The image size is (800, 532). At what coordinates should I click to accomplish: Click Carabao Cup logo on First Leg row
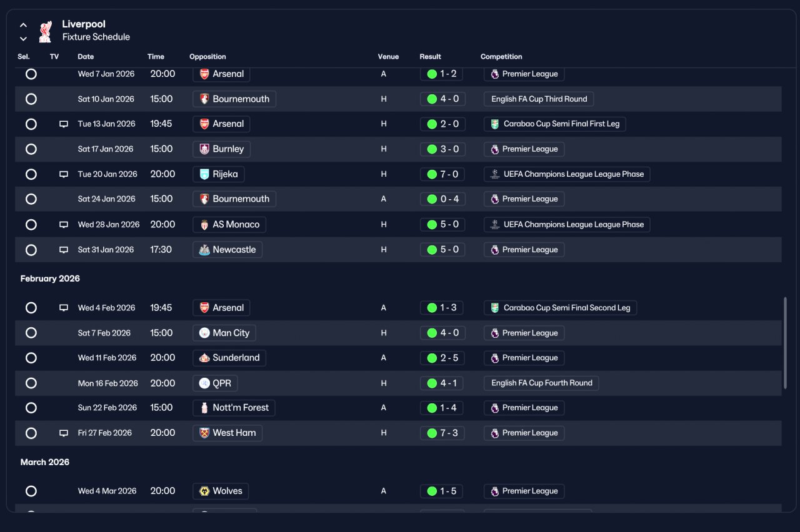pos(494,124)
